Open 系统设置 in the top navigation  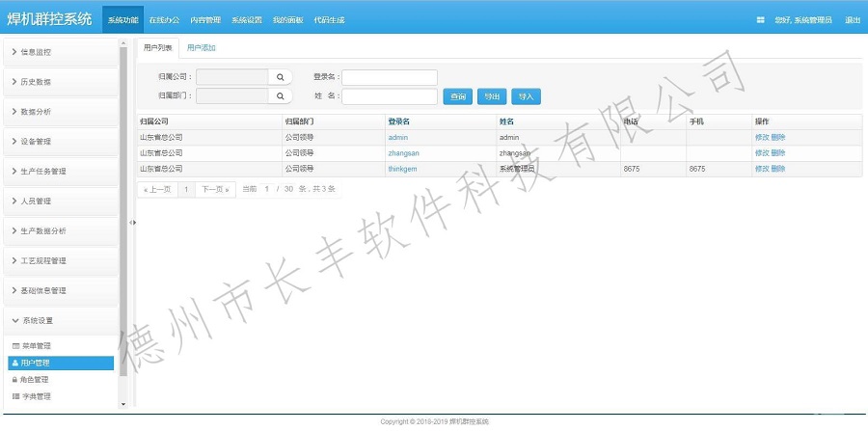point(247,19)
